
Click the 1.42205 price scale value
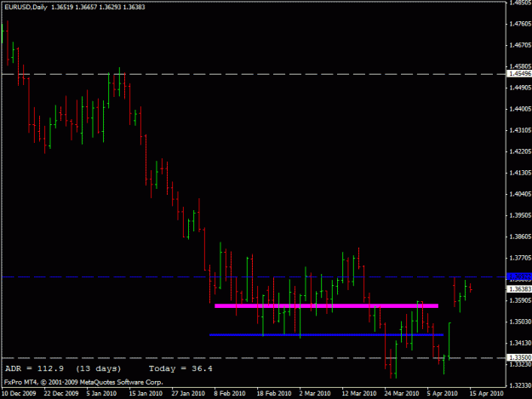(520, 151)
